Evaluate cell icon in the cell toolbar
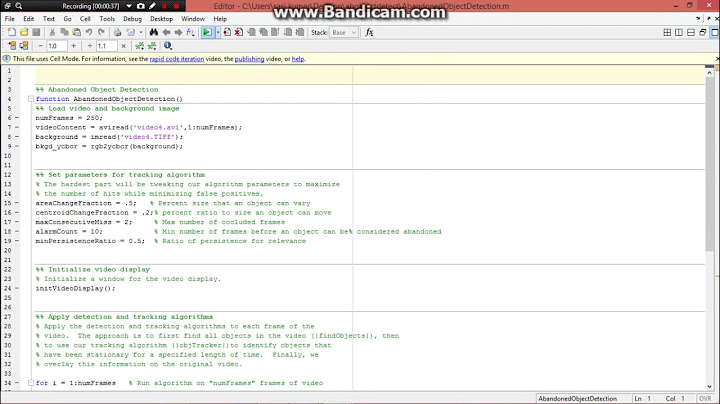 click(x=12, y=45)
